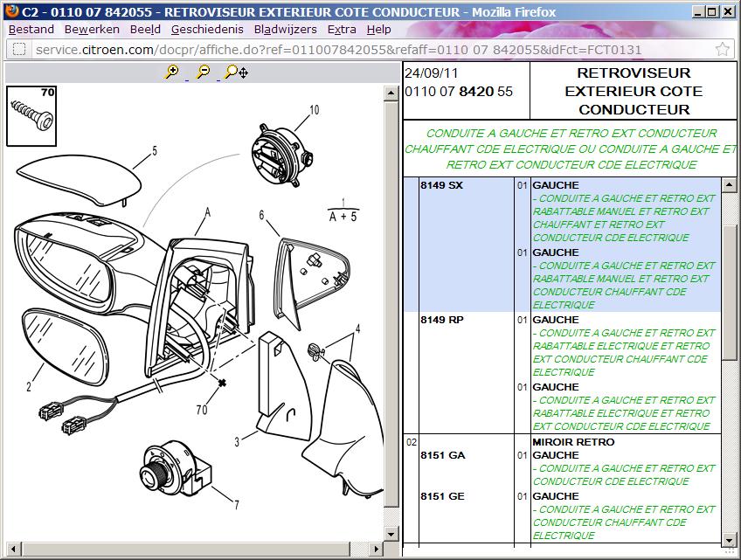
Task: Select part number 8151 GE
Action: [443, 497]
